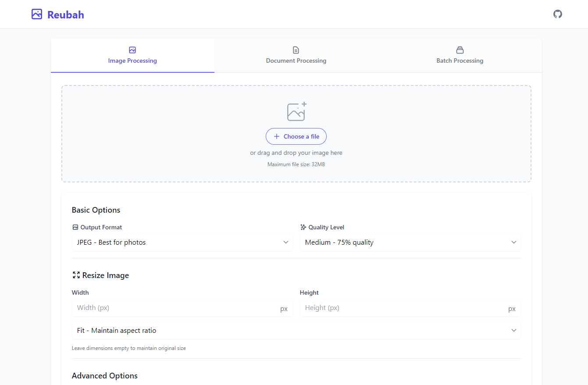The image size is (588, 385).
Task: Click the Leave dimensions empty hint text
Action: coord(129,348)
